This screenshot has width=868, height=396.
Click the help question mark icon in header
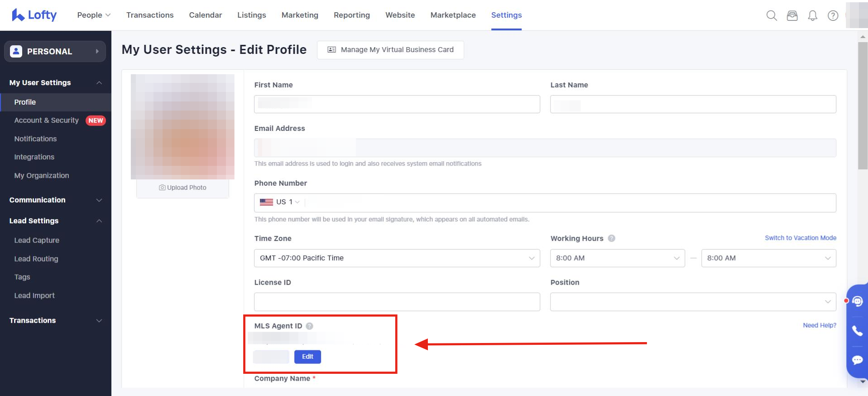click(833, 16)
